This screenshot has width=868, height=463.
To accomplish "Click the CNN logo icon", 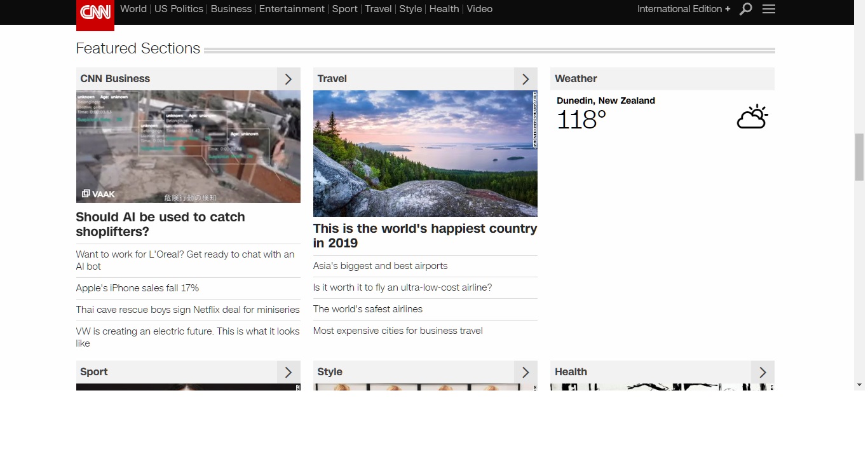I will click(95, 13).
